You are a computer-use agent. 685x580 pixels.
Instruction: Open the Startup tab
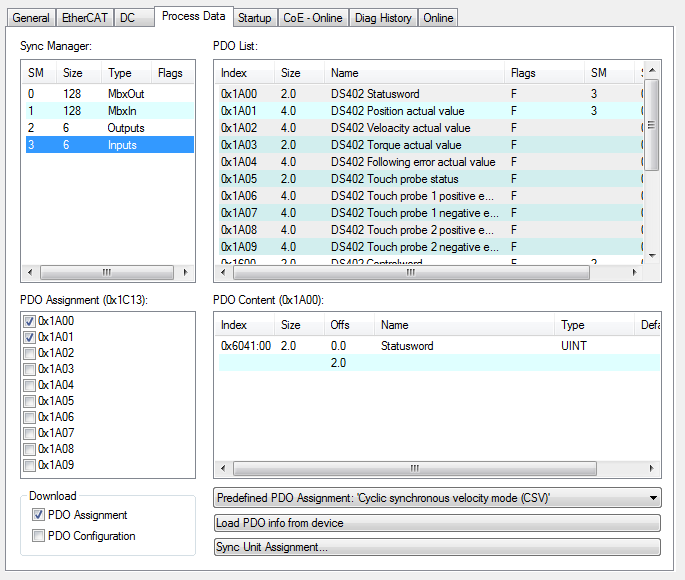tap(255, 18)
